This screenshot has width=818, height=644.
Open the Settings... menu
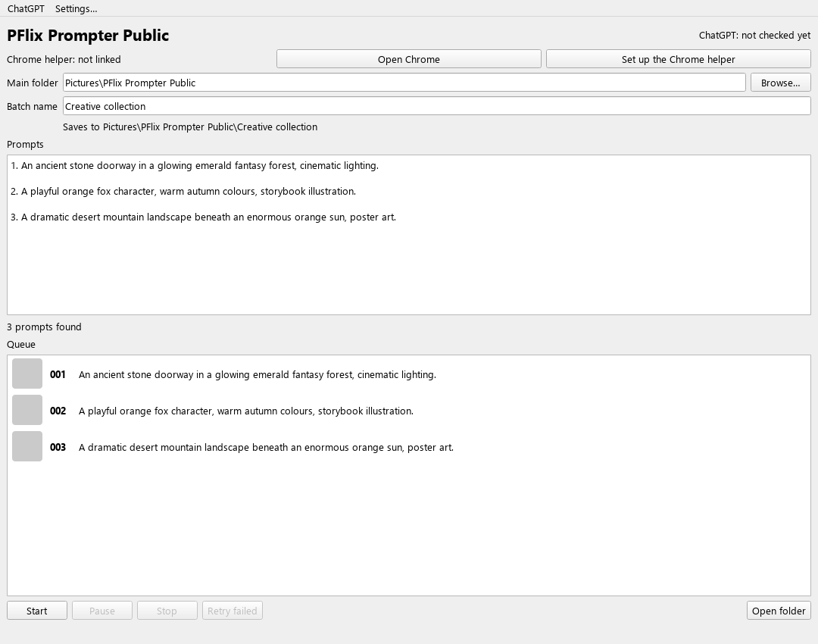(76, 9)
